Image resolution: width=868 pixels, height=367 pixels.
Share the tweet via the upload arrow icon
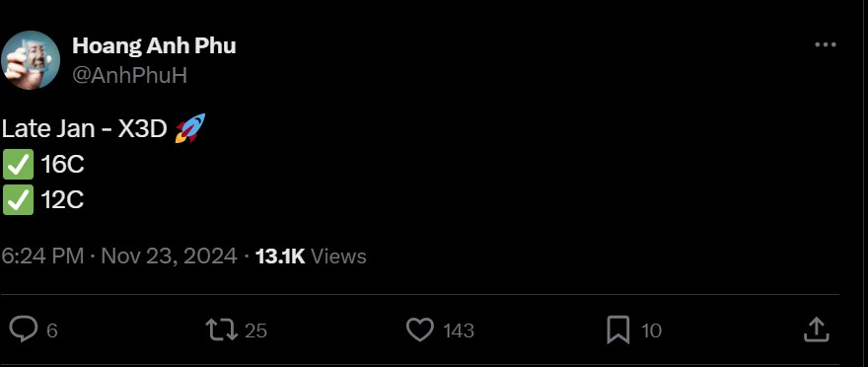tap(816, 330)
